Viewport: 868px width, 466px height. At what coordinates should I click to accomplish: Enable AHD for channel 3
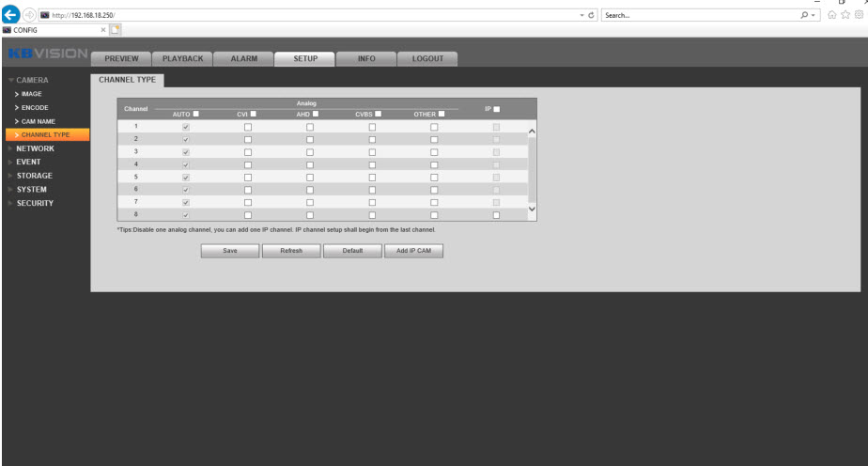(x=310, y=151)
